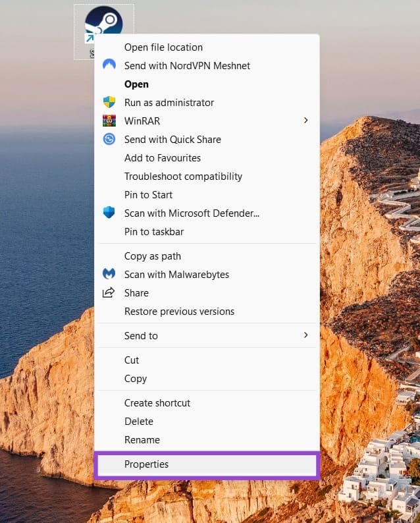
Task: Choose Restore previous versions
Action: coord(179,312)
